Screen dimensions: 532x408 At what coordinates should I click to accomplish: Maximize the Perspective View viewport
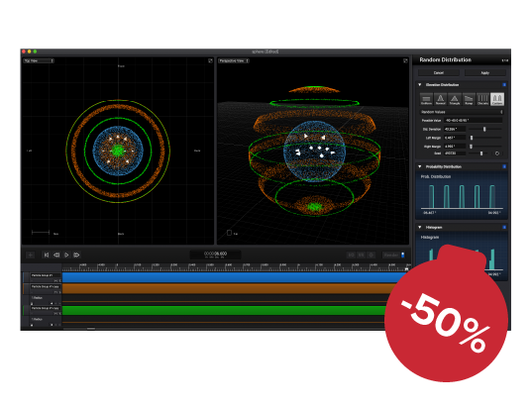click(x=405, y=60)
